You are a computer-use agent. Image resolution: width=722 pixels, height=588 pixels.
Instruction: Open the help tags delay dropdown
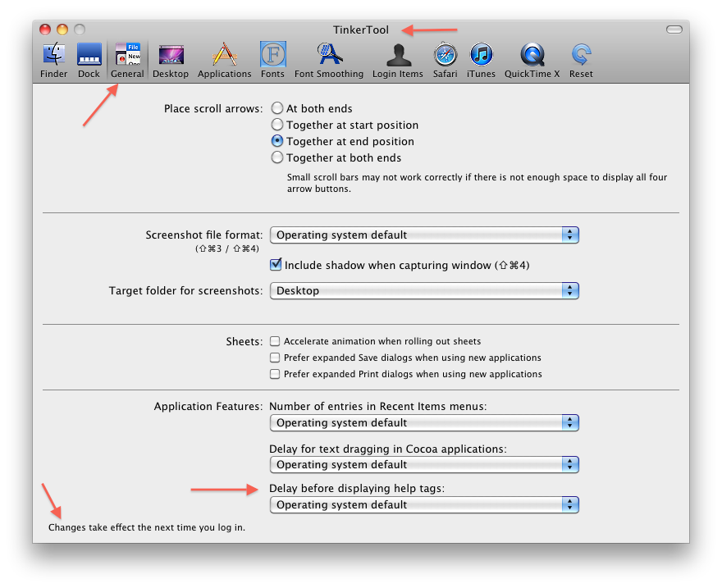(x=424, y=504)
